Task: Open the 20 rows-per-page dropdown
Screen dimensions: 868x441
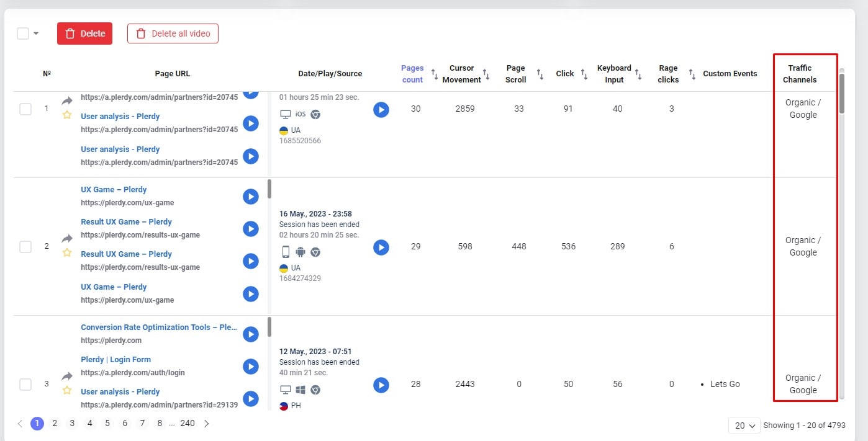Action: (x=744, y=425)
